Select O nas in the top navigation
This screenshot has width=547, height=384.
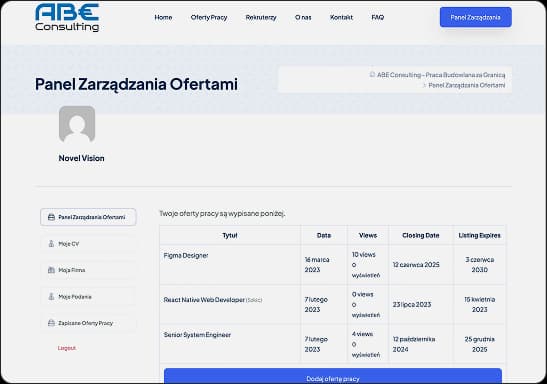coord(303,17)
